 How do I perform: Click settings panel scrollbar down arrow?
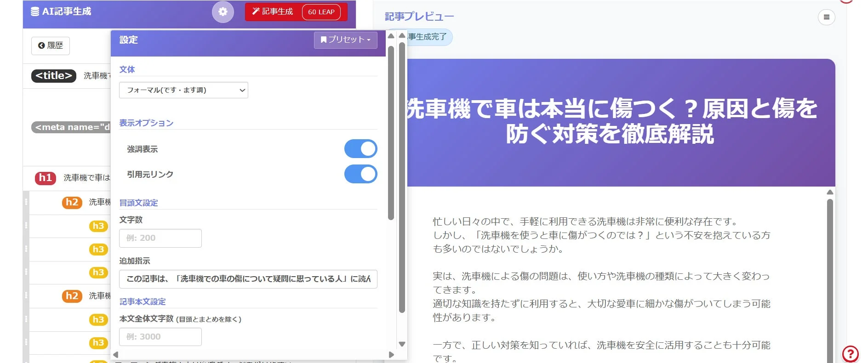402,344
